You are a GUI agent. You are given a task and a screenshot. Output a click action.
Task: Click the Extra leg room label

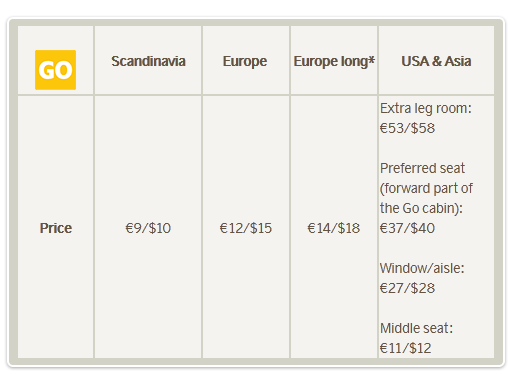point(426,109)
